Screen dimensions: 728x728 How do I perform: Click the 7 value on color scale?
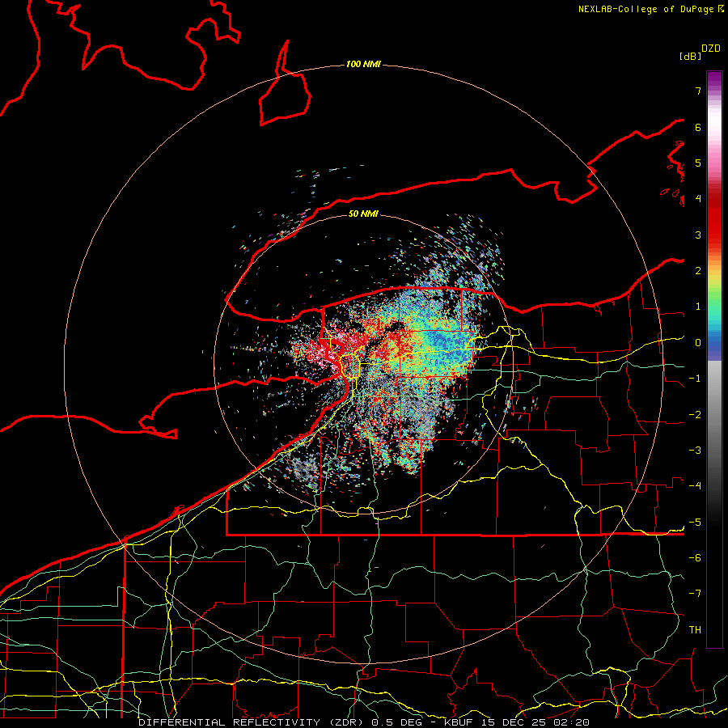click(x=698, y=91)
